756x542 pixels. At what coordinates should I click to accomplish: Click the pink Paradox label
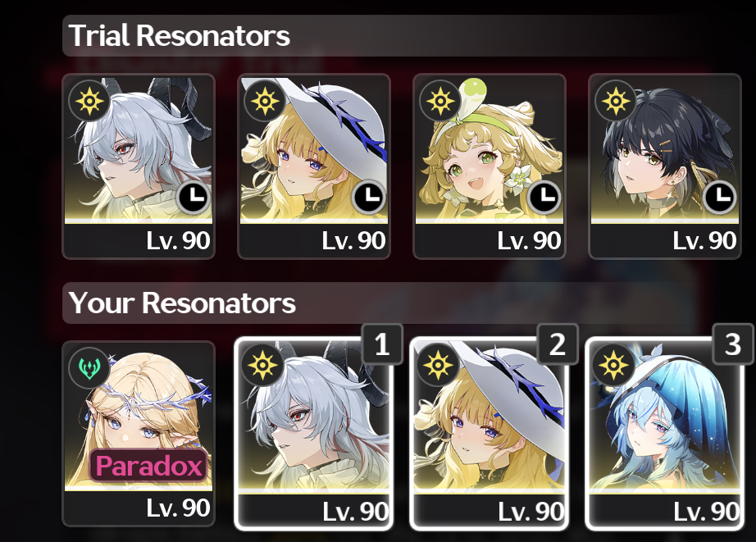[x=149, y=466]
